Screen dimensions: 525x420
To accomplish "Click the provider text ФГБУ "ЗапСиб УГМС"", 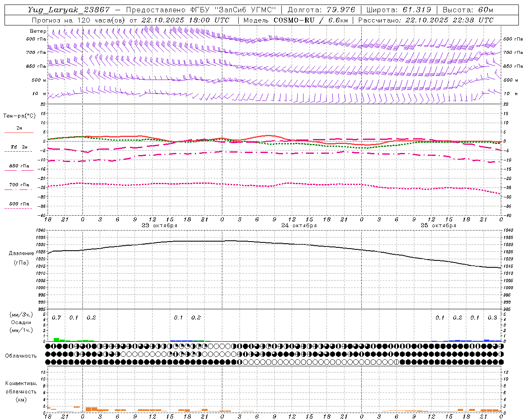I will (233, 10).
